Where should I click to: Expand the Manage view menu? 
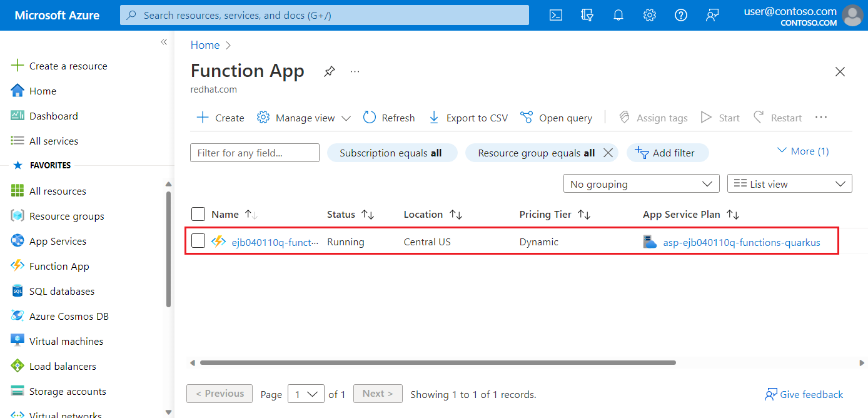point(303,117)
